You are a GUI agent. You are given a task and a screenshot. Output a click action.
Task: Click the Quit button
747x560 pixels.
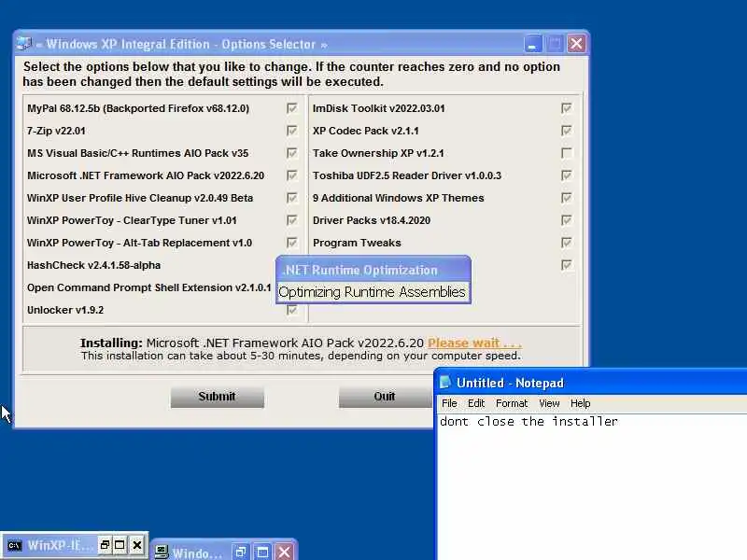point(385,397)
